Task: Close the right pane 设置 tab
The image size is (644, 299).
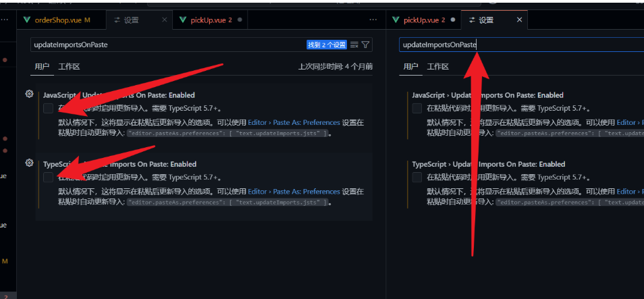Action: pos(519,20)
